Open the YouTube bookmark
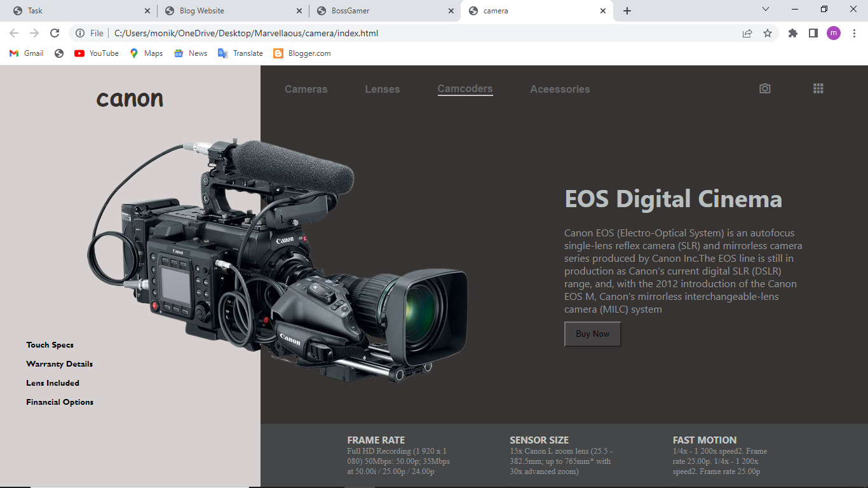 [x=97, y=53]
